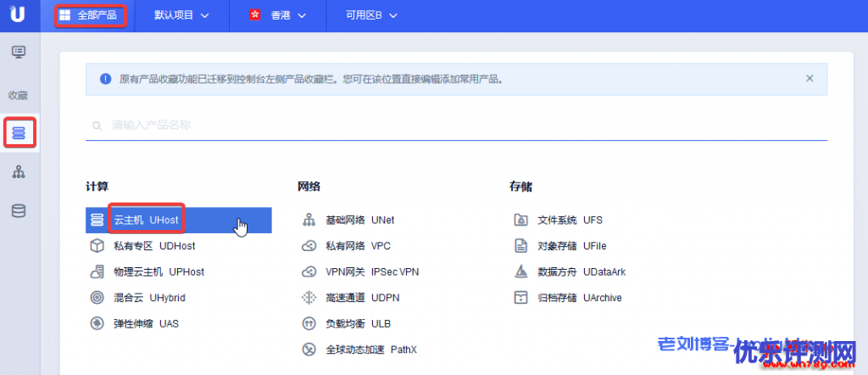868x375 pixels.
Task: Open 全球动态加速 PathX product link
Action: 371,350
